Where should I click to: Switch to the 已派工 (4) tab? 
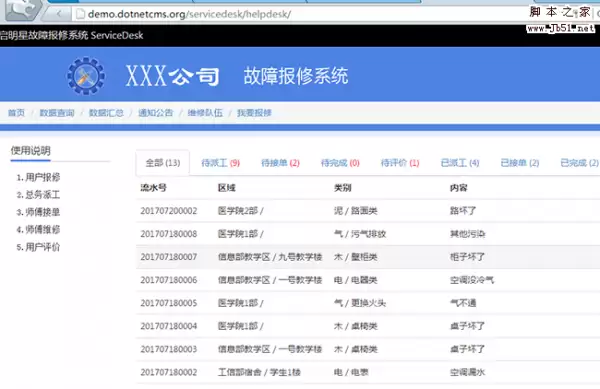[x=460, y=163]
